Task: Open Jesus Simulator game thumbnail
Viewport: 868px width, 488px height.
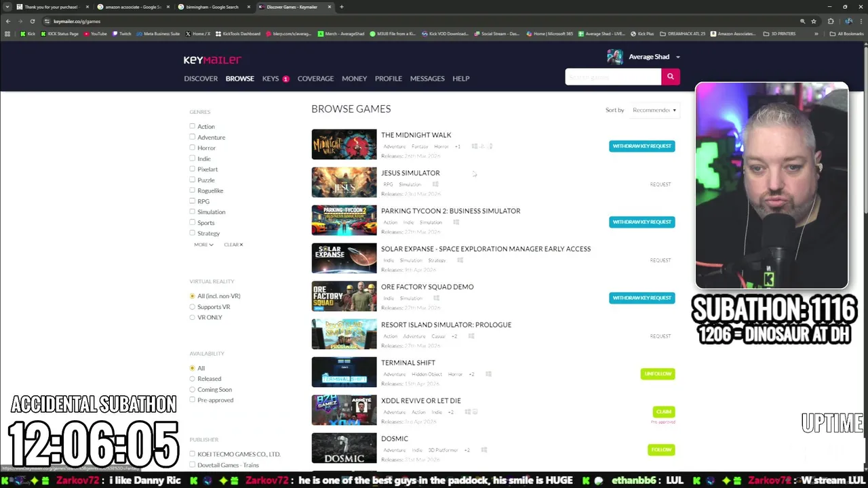Action: pyautogui.click(x=344, y=182)
